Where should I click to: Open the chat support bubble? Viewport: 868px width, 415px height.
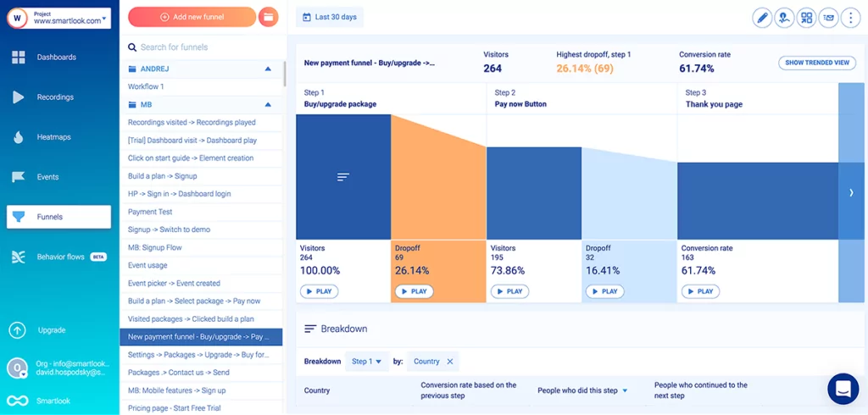coord(843,389)
